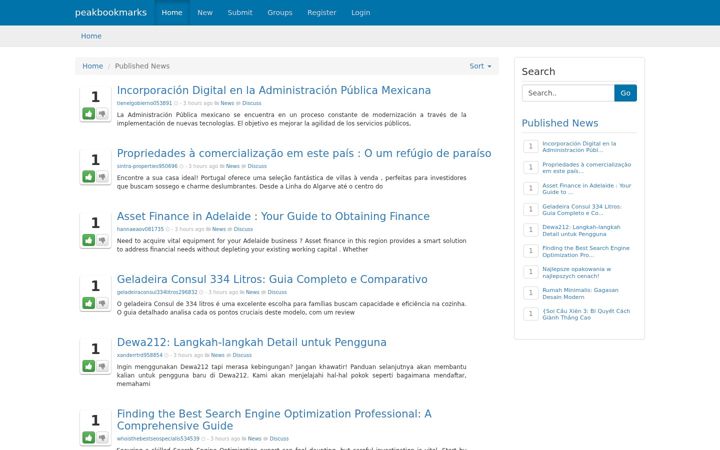This screenshot has width=720, height=450.
Task: Go to the Submit page
Action: [240, 12]
